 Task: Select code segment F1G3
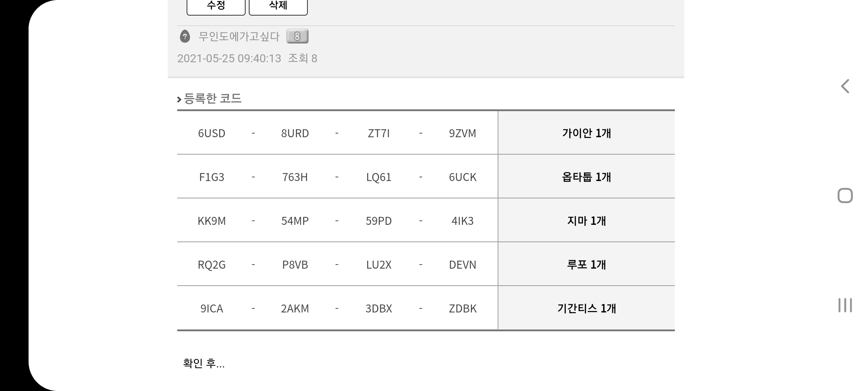tap(212, 177)
